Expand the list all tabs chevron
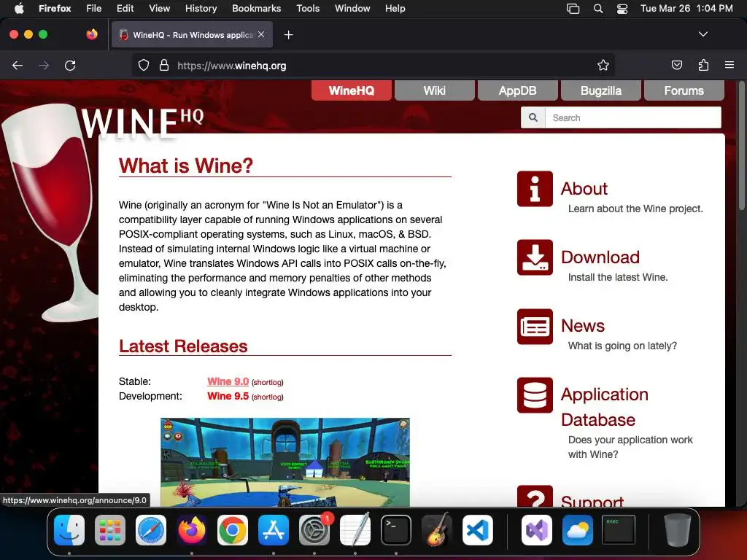The height and width of the screenshot is (560, 747). pyautogui.click(x=703, y=34)
